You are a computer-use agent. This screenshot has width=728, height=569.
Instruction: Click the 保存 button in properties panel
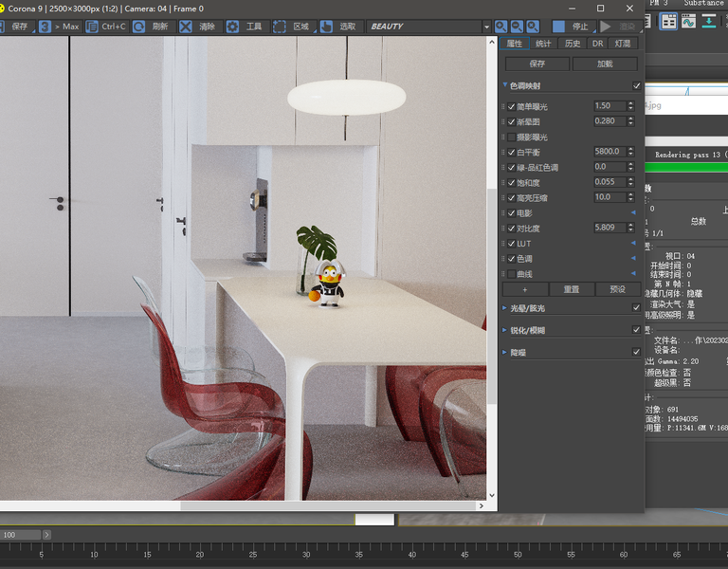[x=537, y=64]
